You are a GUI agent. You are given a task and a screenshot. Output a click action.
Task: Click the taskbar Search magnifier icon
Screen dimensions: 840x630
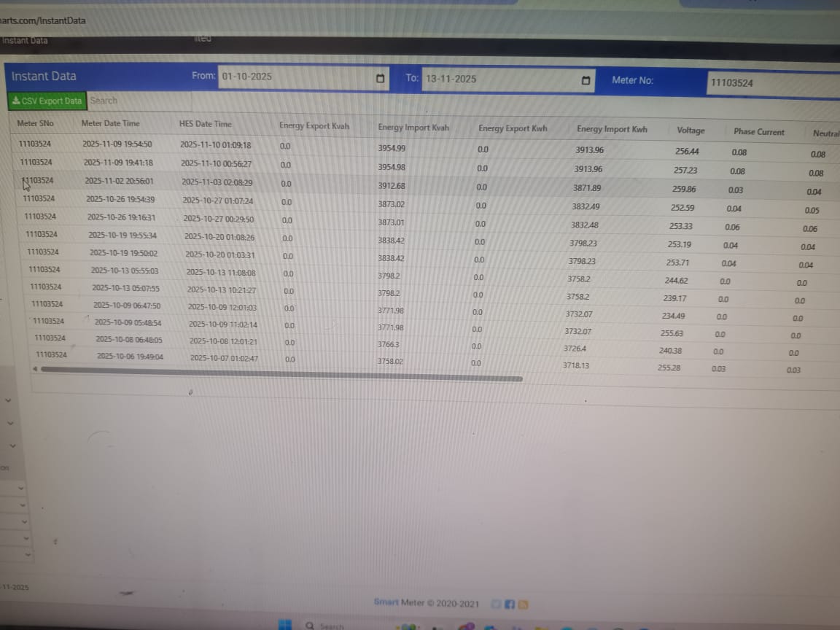click(310, 625)
